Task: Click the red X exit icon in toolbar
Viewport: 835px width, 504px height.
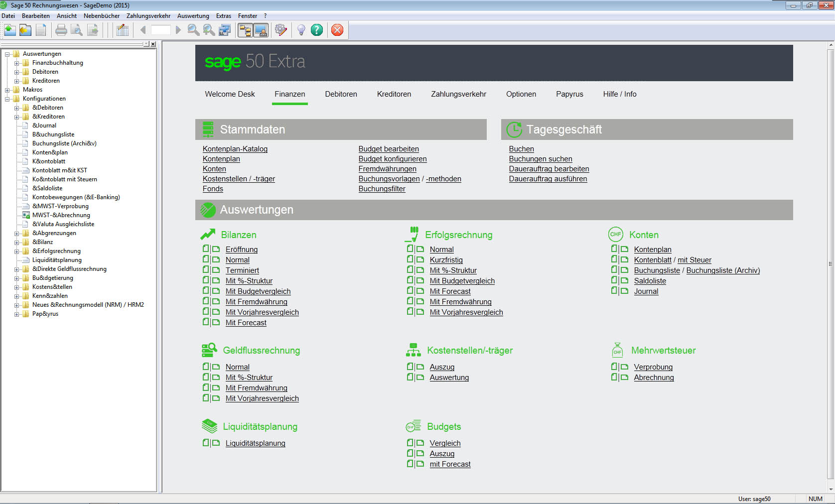Action: (337, 30)
